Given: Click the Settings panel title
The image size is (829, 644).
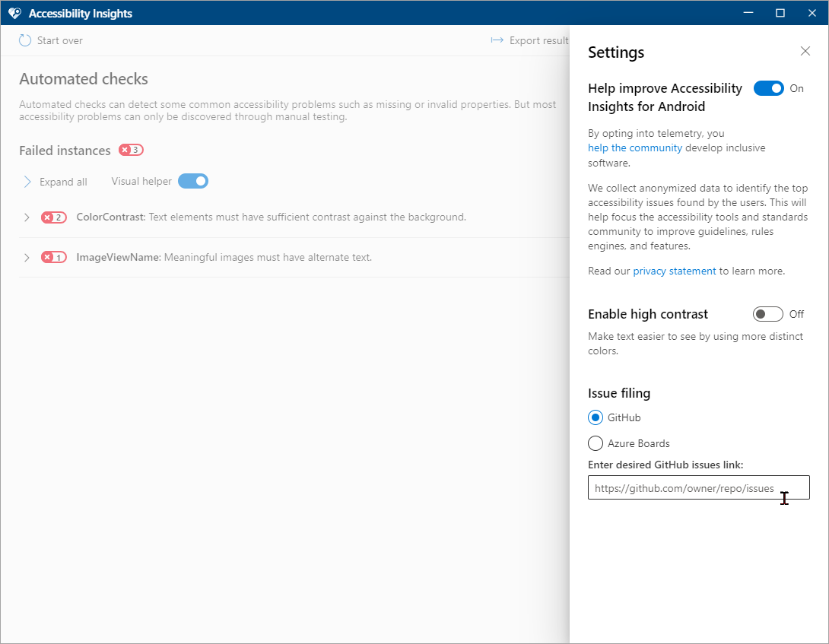Looking at the screenshot, I should tap(616, 52).
